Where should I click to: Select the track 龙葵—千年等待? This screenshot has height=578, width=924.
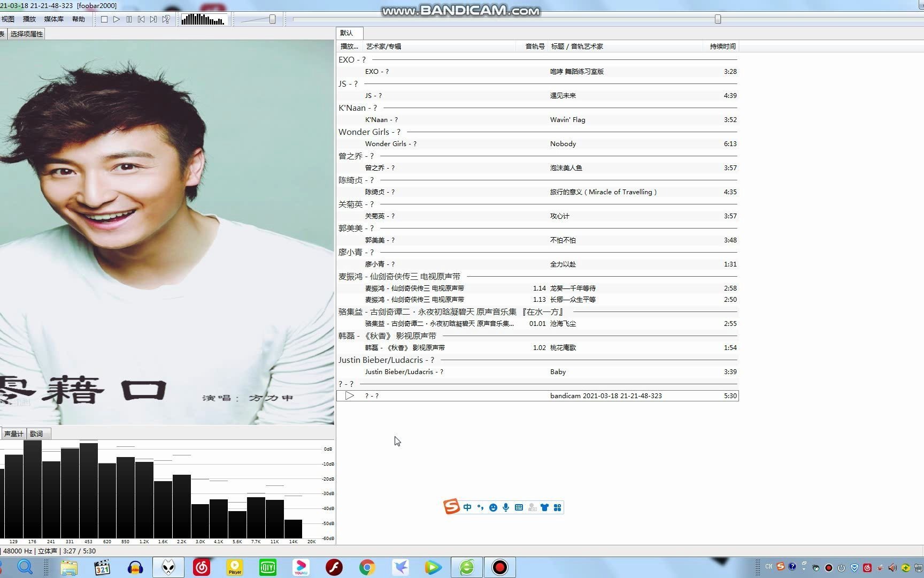537,288
